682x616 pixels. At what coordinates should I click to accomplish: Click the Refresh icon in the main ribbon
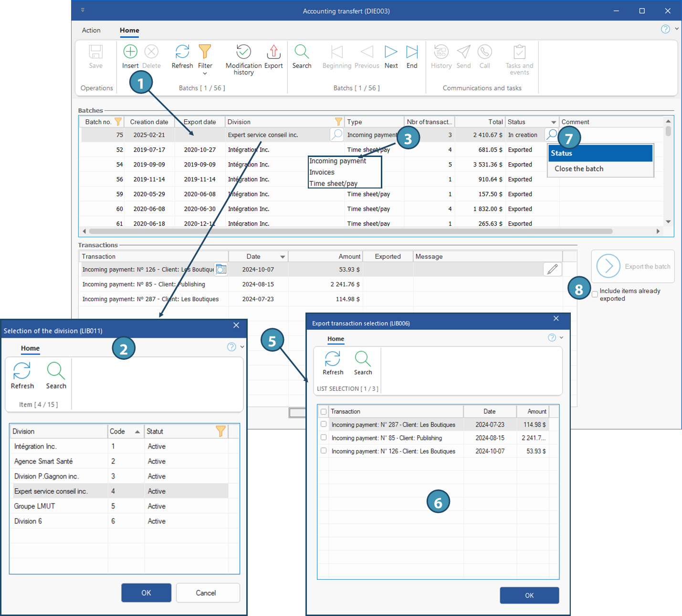tap(182, 52)
